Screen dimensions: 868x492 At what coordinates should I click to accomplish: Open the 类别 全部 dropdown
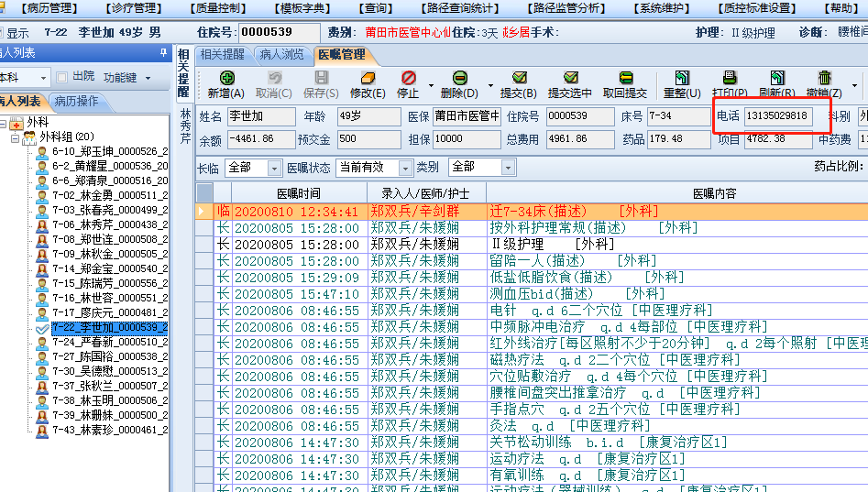click(508, 168)
